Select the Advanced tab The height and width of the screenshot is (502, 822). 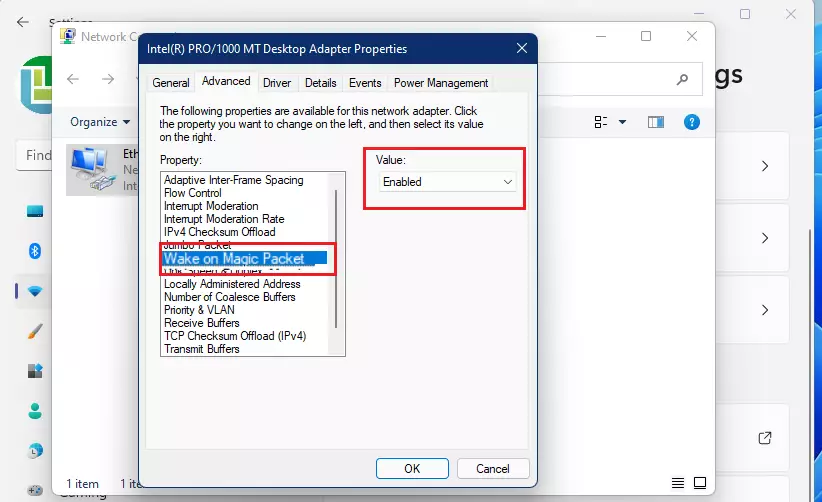point(226,81)
